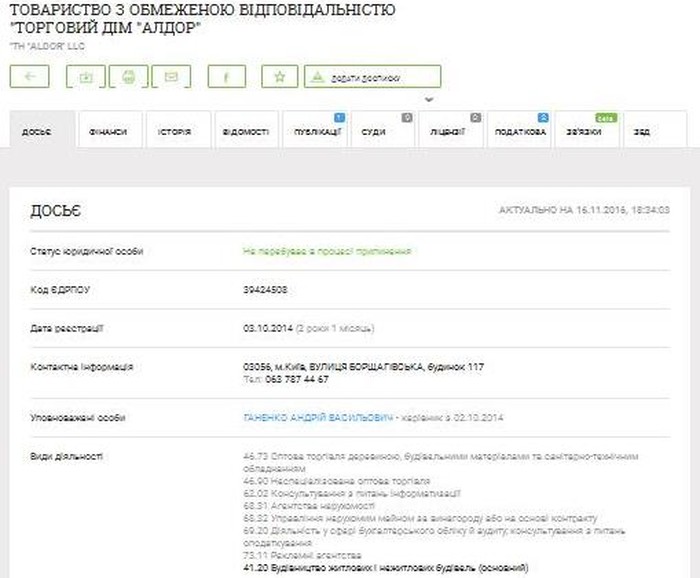Switch to the ПОДАТКОВА tab

(x=519, y=129)
